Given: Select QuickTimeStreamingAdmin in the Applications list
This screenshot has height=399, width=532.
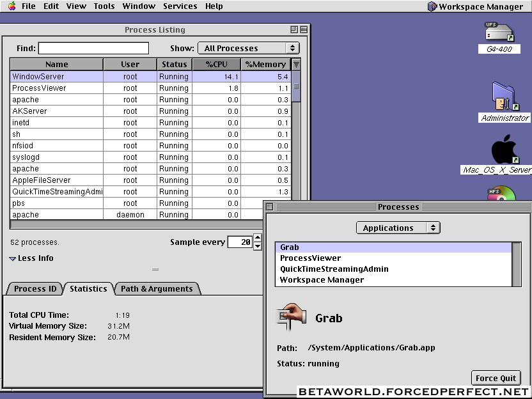Looking at the screenshot, I should [x=394, y=269].
